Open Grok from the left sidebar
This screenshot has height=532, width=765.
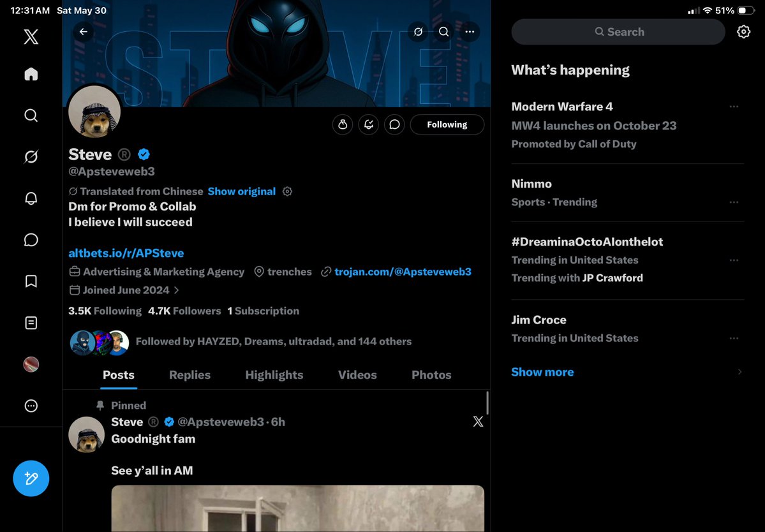click(31, 156)
